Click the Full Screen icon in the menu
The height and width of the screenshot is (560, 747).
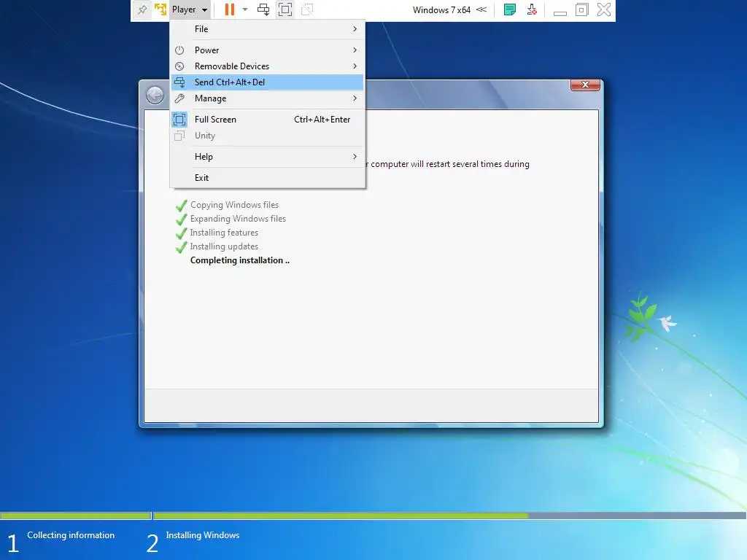[179, 120]
